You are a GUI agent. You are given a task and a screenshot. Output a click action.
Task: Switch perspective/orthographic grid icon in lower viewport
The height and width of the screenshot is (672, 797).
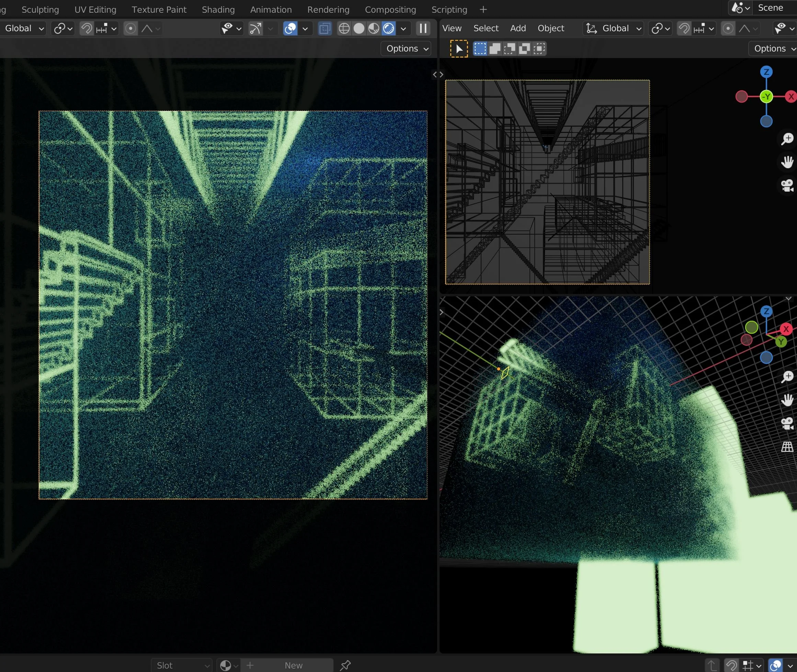(x=787, y=446)
